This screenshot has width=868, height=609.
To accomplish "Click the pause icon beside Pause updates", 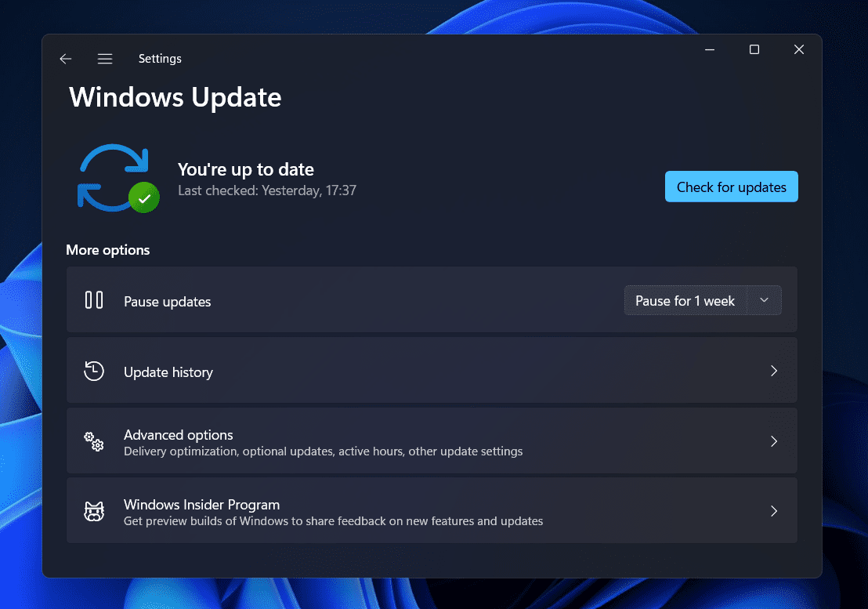I will pyautogui.click(x=94, y=300).
